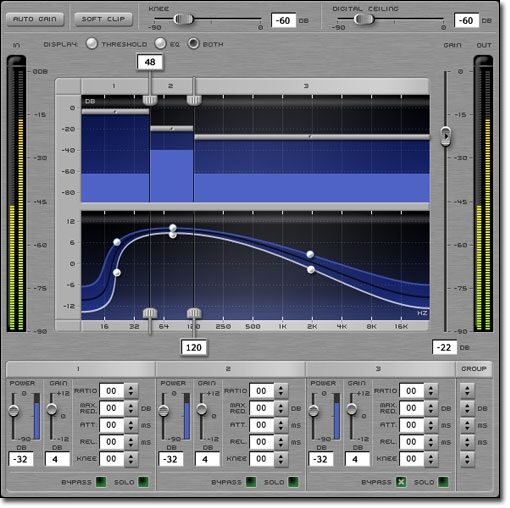Open the Group tab
Viewport: 510px width, 508px height.
[x=474, y=369]
